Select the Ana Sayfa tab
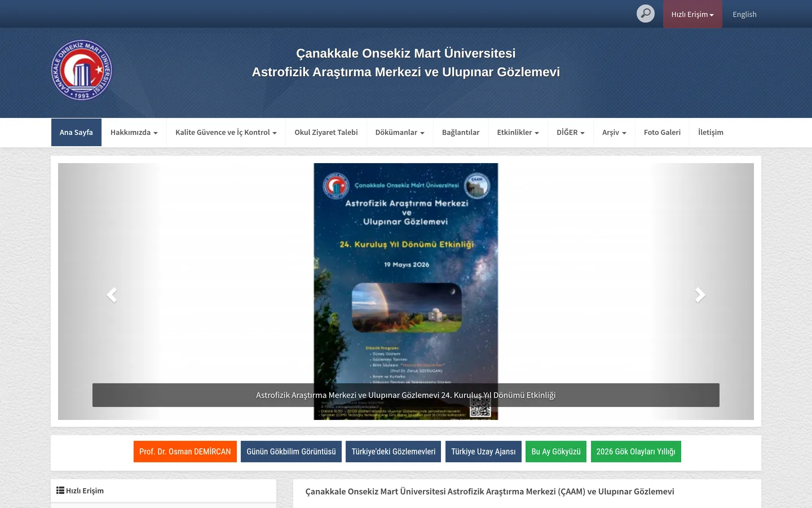Image resolution: width=812 pixels, height=508 pixels. tap(76, 133)
